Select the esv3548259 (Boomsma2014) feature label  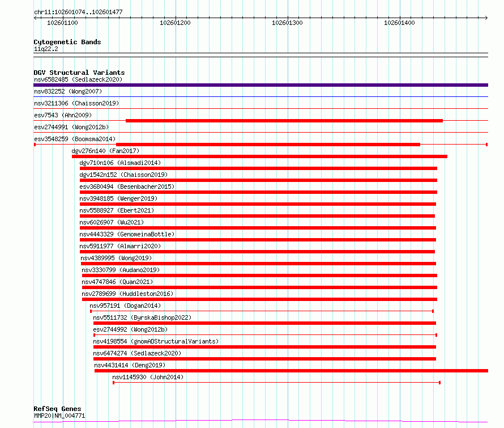tap(75, 139)
